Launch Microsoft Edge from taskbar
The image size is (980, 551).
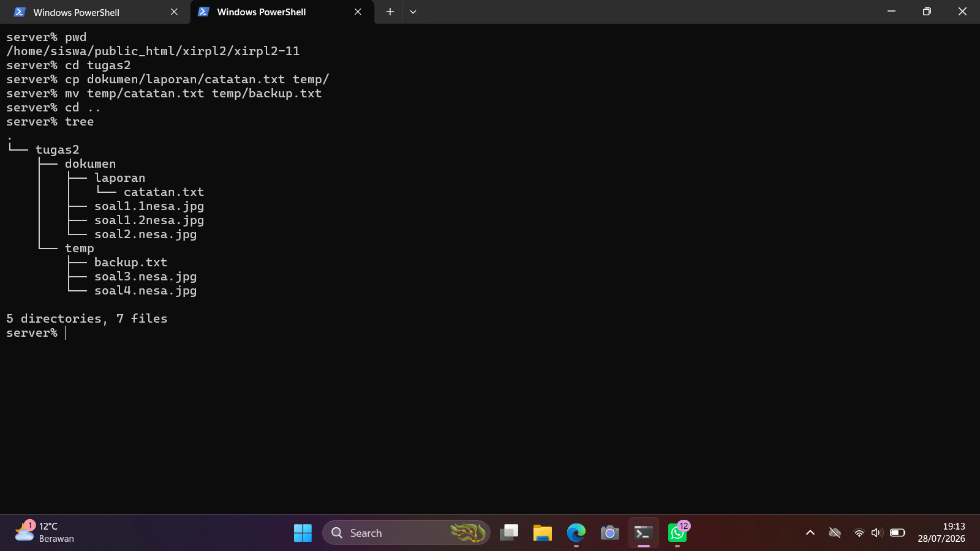click(576, 533)
